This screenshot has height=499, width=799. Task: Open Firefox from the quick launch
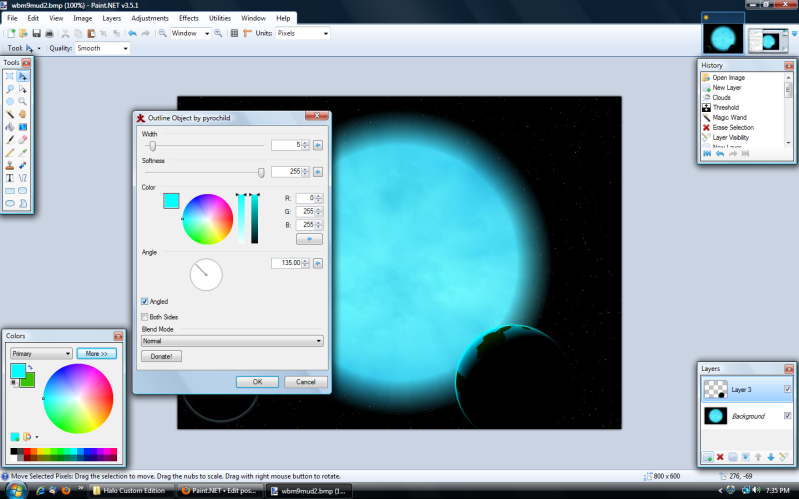click(x=65, y=490)
